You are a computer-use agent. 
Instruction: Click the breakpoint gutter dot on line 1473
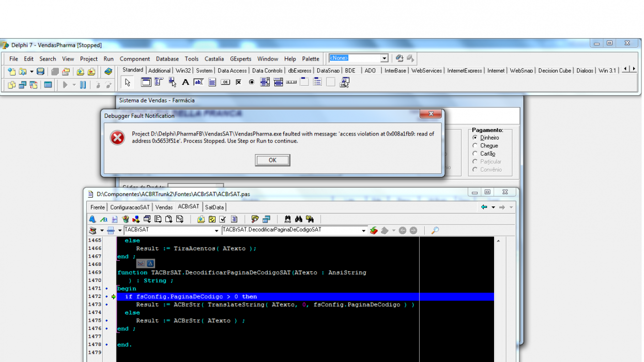(106, 305)
